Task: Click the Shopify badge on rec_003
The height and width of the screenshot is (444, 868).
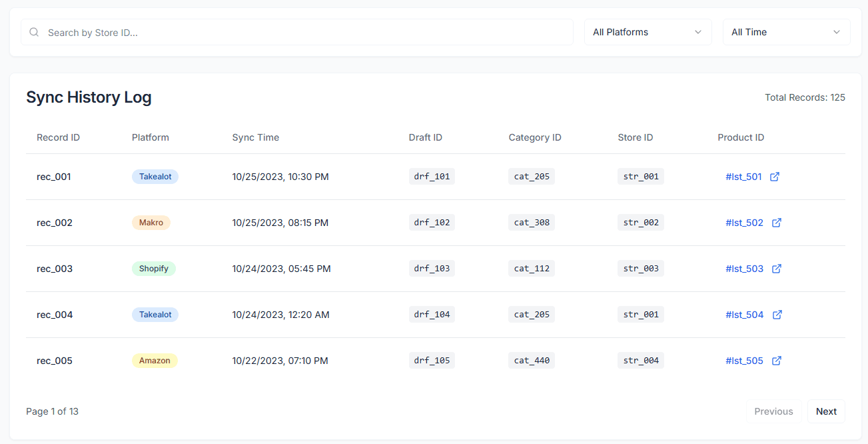Action: pos(153,268)
